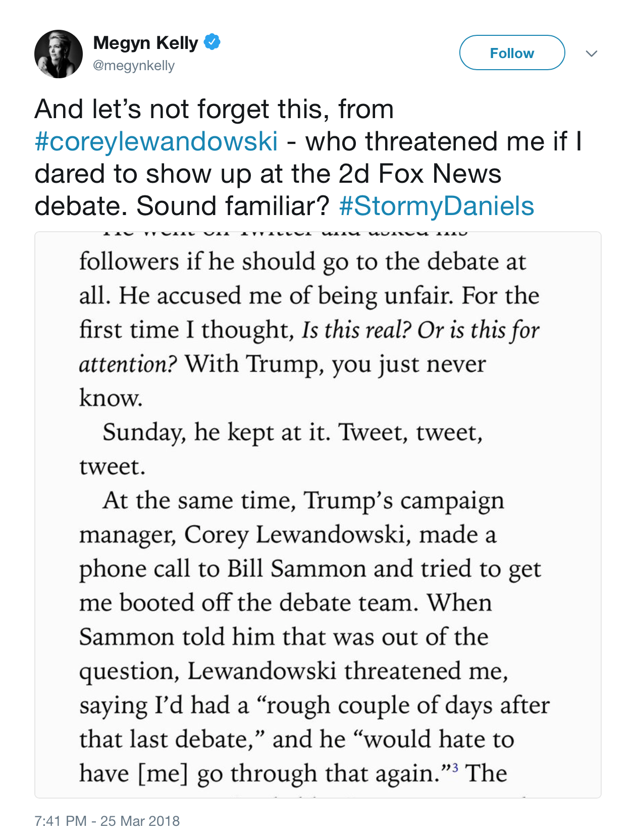Click the @megynkelly handle
Viewport: 635px width, 840px height.
pyautogui.click(x=134, y=66)
